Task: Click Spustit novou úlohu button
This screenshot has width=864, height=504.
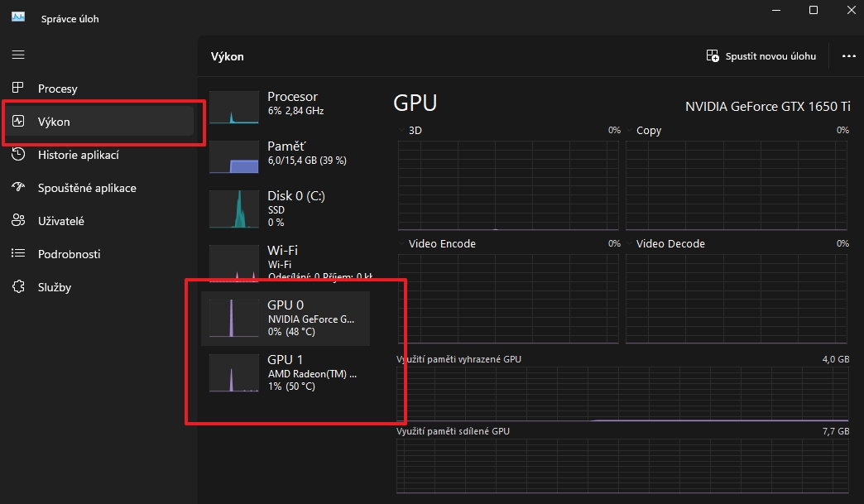Action: coord(761,56)
